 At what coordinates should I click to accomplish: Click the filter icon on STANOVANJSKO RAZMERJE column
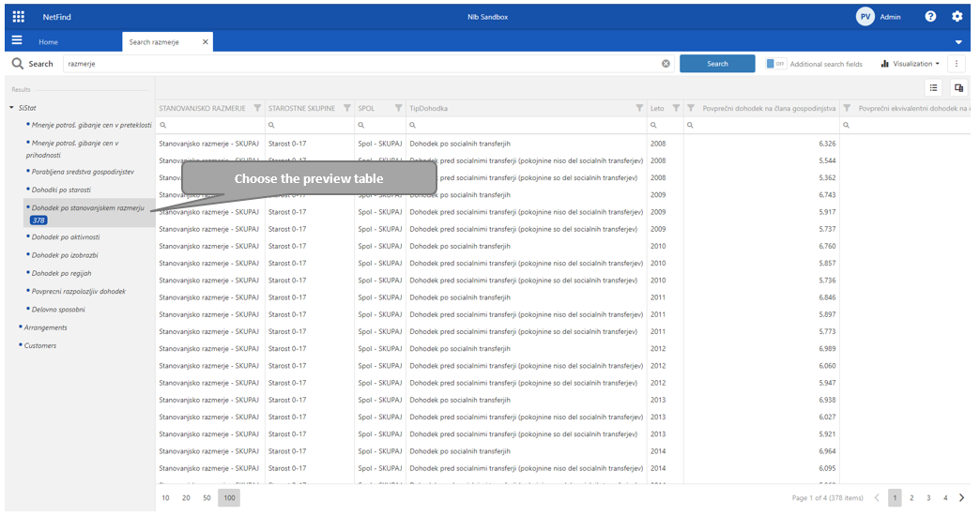click(257, 108)
